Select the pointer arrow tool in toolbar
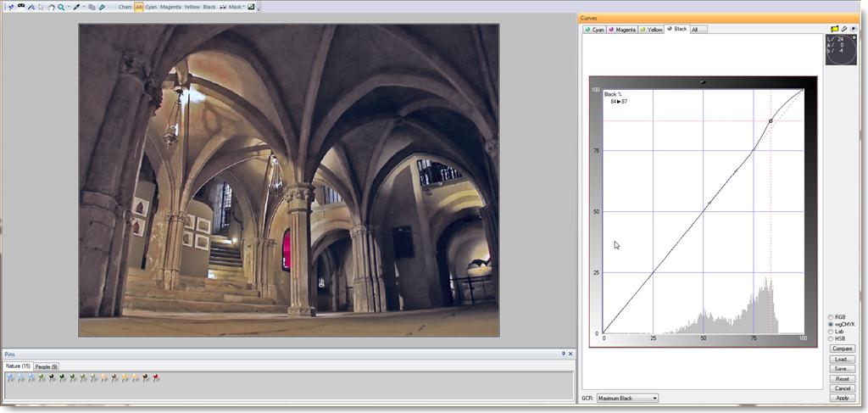Image resolution: width=868 pixels, height=413 pixels. pos(41,7)
